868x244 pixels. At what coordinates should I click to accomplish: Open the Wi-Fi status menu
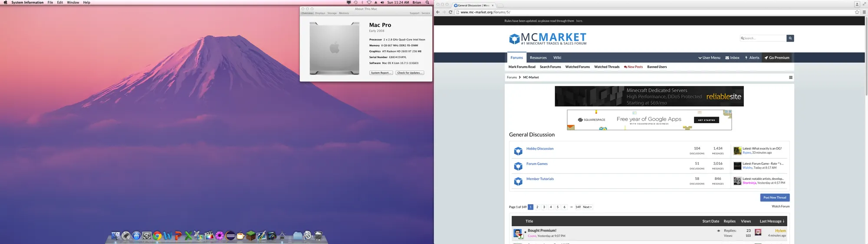point(369,2)
